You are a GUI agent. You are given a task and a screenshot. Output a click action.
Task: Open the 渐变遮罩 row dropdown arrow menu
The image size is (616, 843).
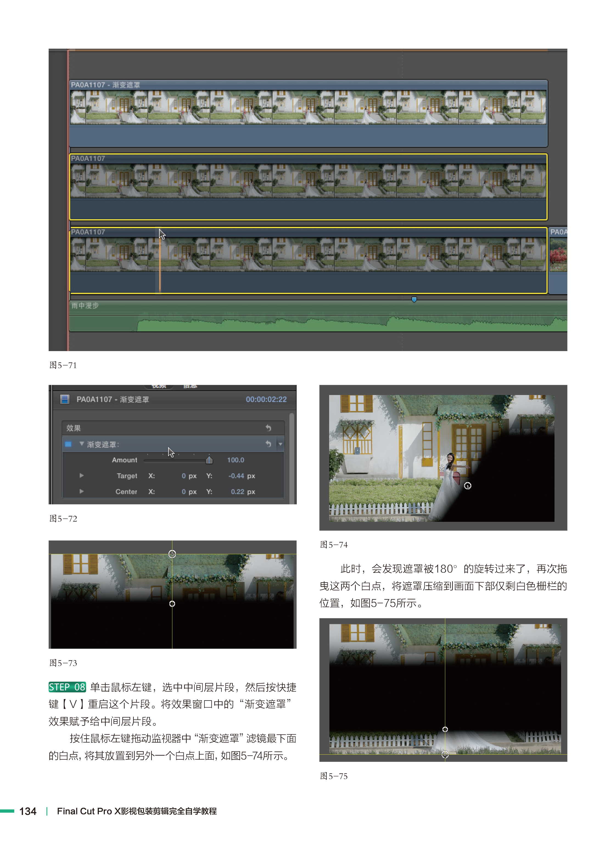[x=280, y=444]
